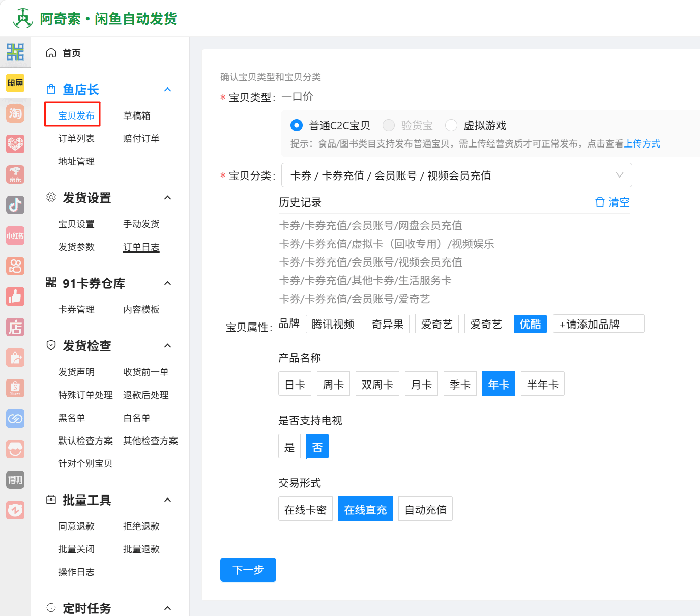This screenshot has width=700, height=616.
Task: Open the 同意退款 batch tool item
Action: click(76, 526)
